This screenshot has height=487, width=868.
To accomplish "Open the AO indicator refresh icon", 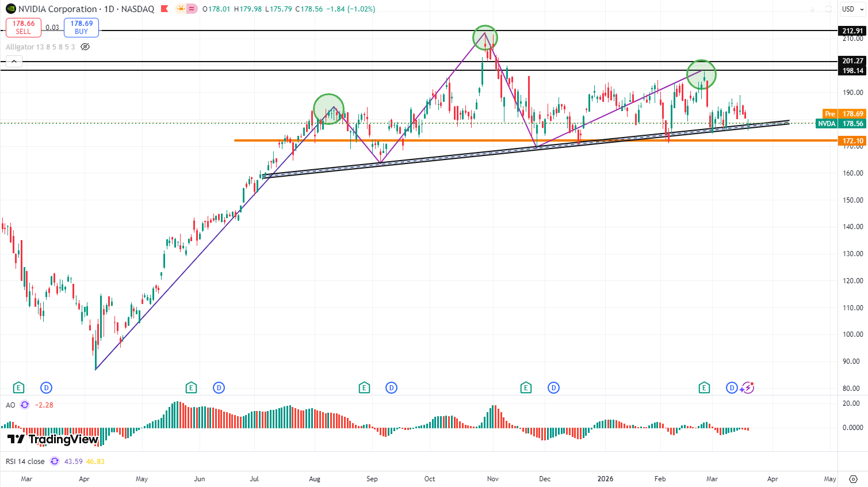I will pos(25,405).
